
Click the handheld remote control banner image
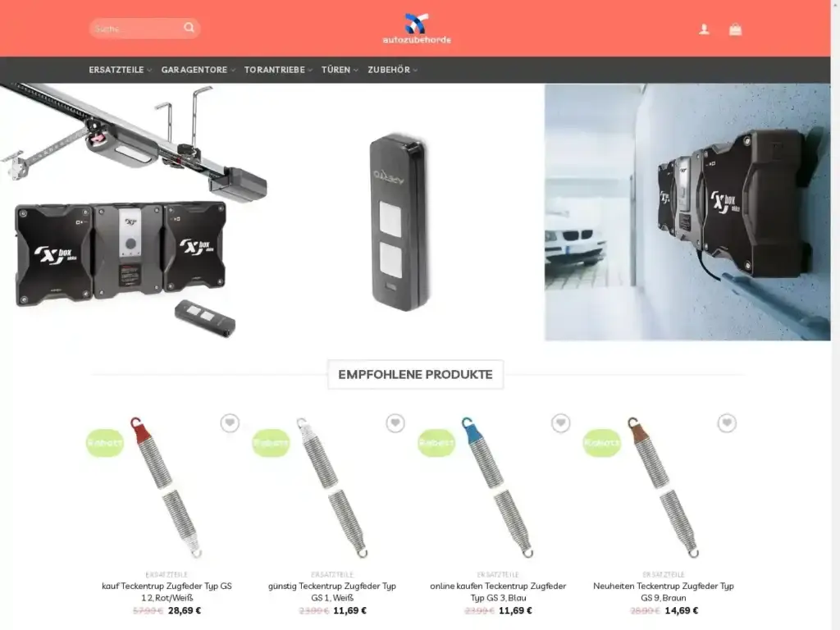coord(399,221)
